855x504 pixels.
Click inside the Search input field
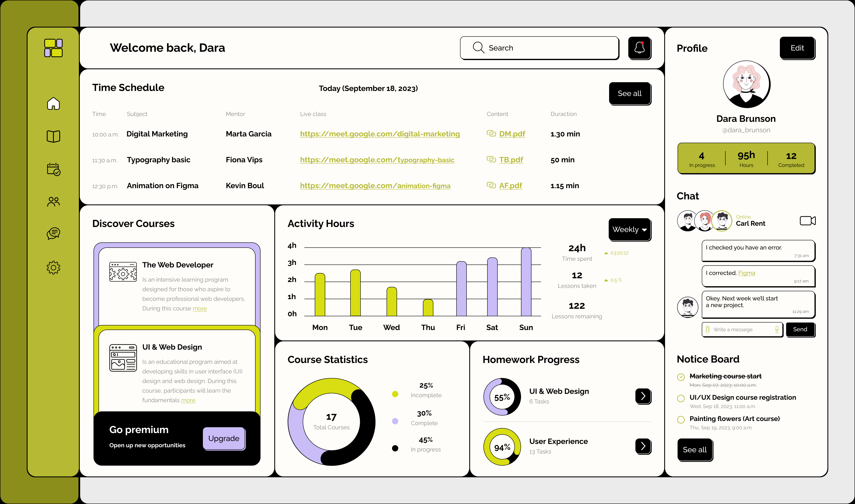click(539, 48)
